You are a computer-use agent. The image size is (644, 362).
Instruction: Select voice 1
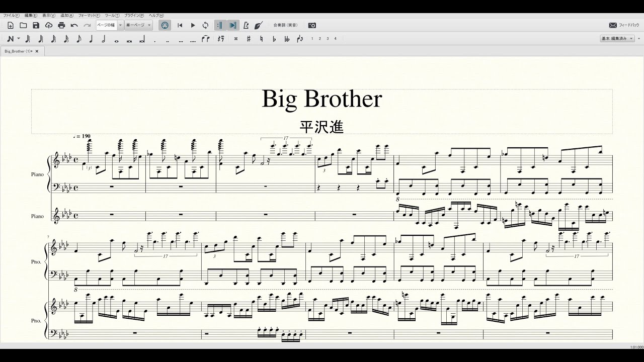[x=312, y=39]
